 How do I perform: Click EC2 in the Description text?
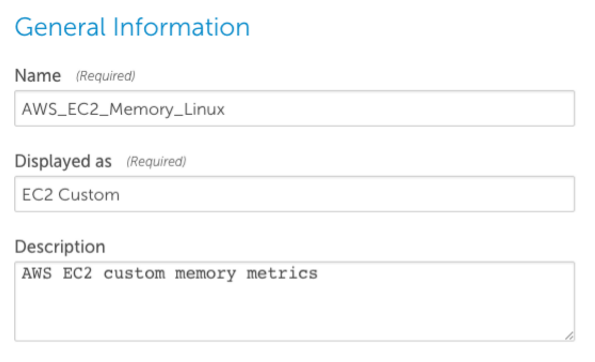(x=77, y=273)
